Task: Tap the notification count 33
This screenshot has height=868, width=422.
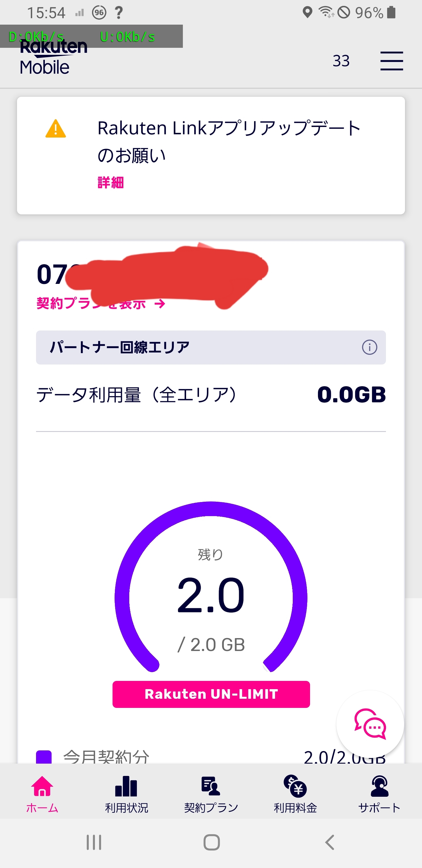Action: (x=341, y=61)
